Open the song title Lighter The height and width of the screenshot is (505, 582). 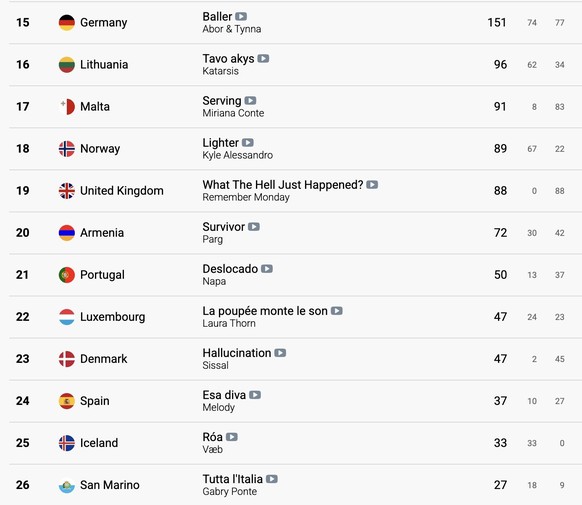pos(220,143)
